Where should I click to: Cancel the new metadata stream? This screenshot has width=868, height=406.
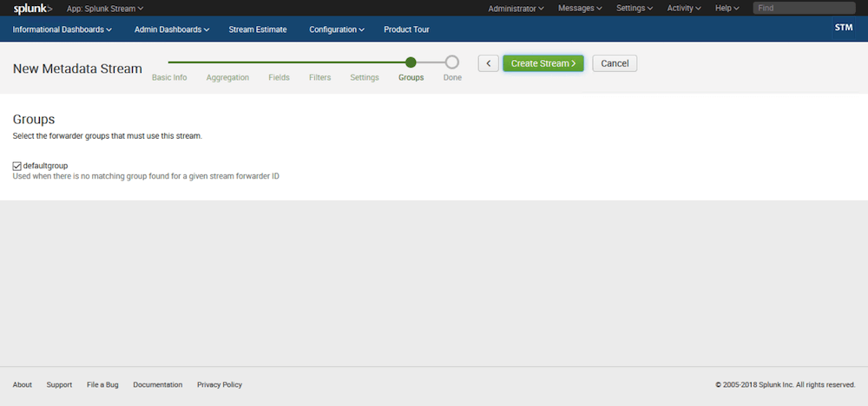615,63
